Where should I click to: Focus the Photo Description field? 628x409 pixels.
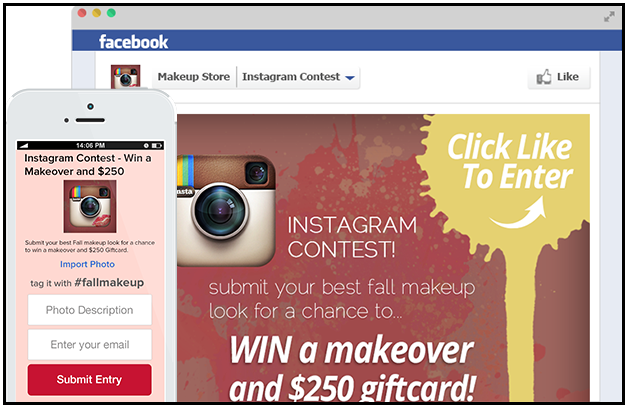90,310
